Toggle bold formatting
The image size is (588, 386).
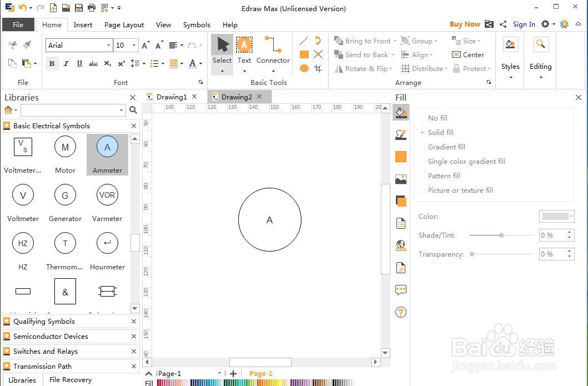point(52,63)
